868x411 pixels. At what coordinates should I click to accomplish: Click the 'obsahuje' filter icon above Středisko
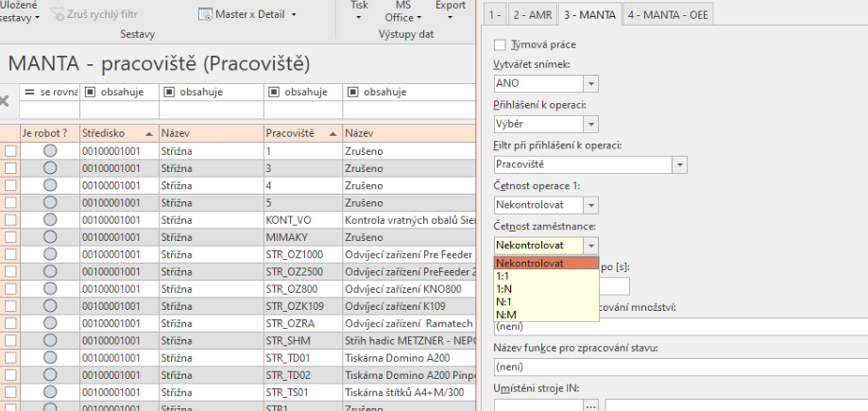(89, 92)
